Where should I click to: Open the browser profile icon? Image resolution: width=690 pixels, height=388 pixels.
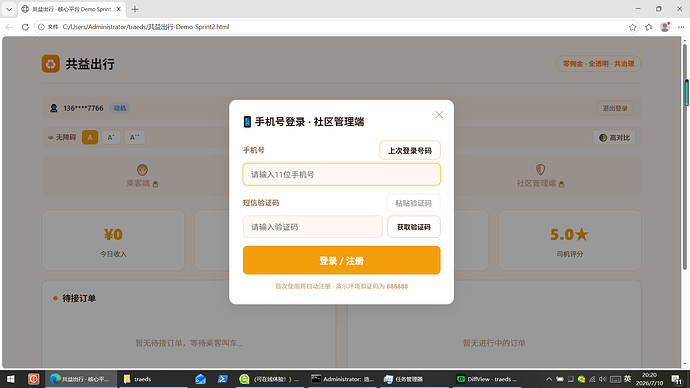(x=665, y=27)
